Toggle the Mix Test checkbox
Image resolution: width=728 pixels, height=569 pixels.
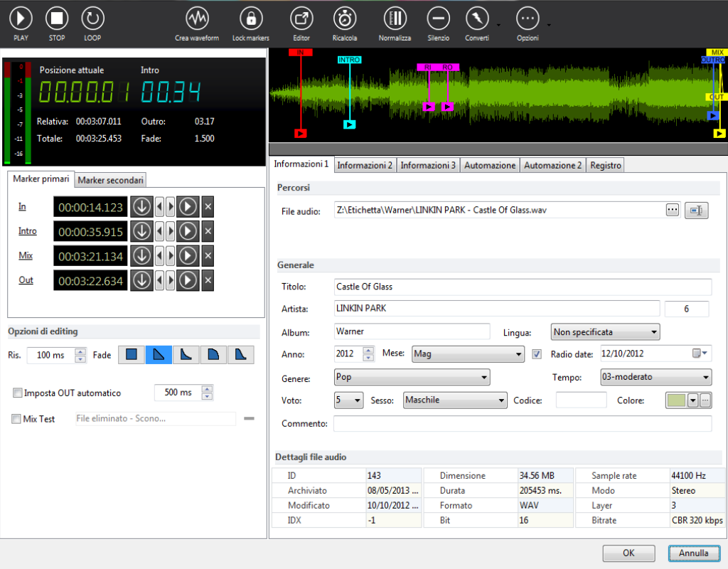click(17, 419)
